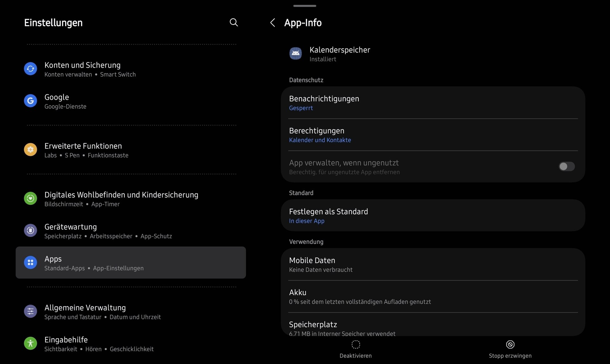Open Speicherplatz row
This screenshot has height=364, width=610.
pyautogui.click(x=433, y=324)
